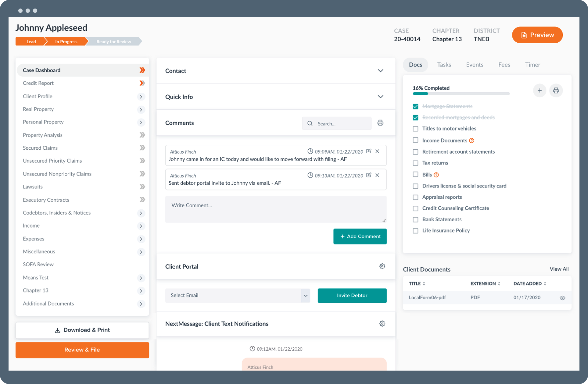Toggle the Titles to motor vehicles checkbox
The image size is (588, 384).
pyautogui.click(x=415, y=128)
